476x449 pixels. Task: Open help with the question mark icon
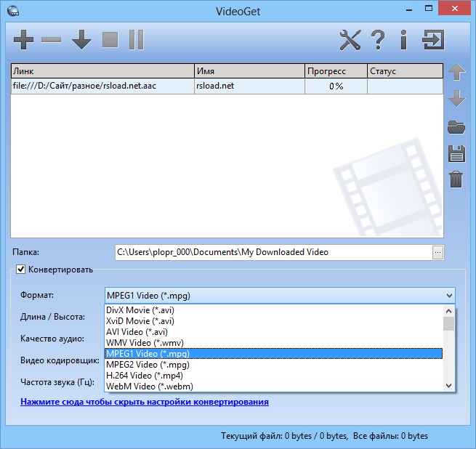pyautogui.click(x=377, y=39)
